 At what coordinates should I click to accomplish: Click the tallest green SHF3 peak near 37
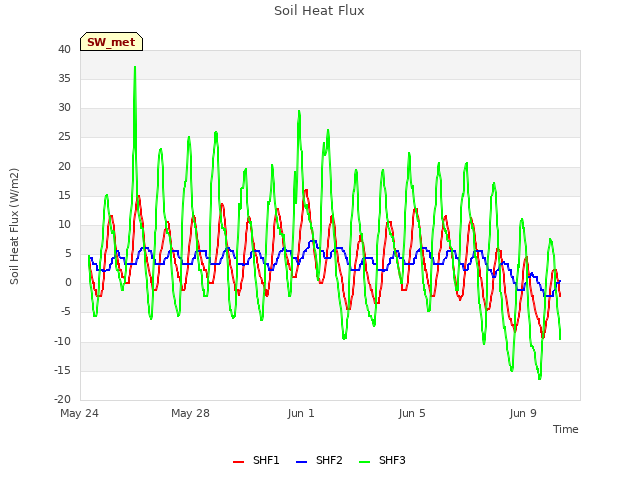click(x=135, y=67)
